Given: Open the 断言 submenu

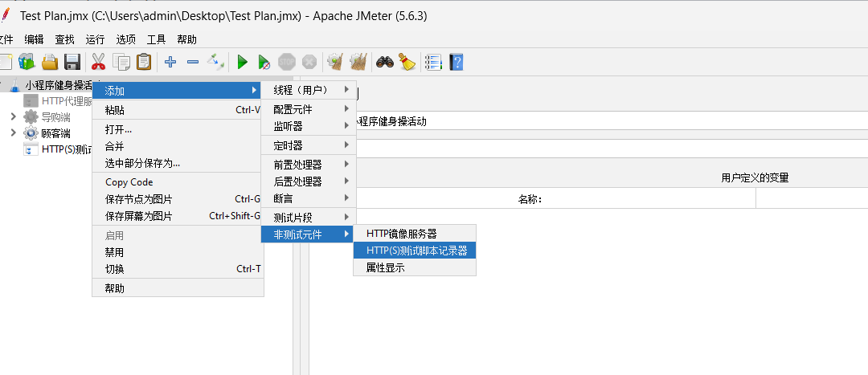Looking at the screenshot, I should [x=309, y=198].
